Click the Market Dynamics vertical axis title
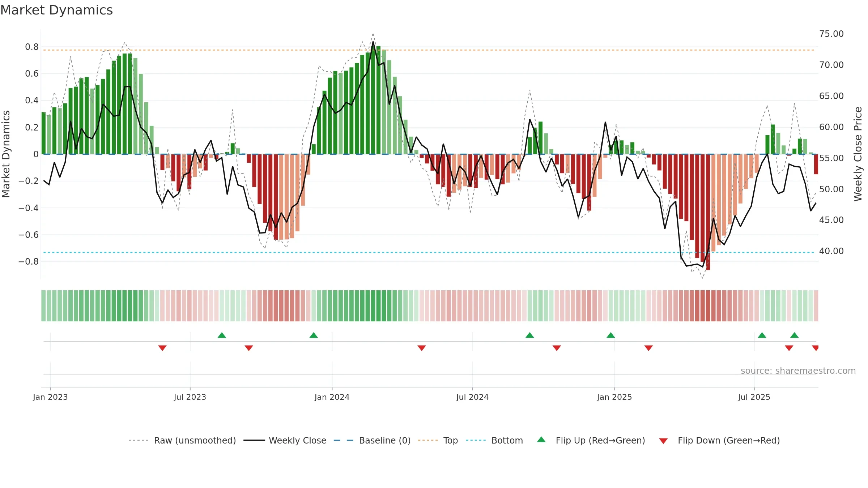 (6, 154)
